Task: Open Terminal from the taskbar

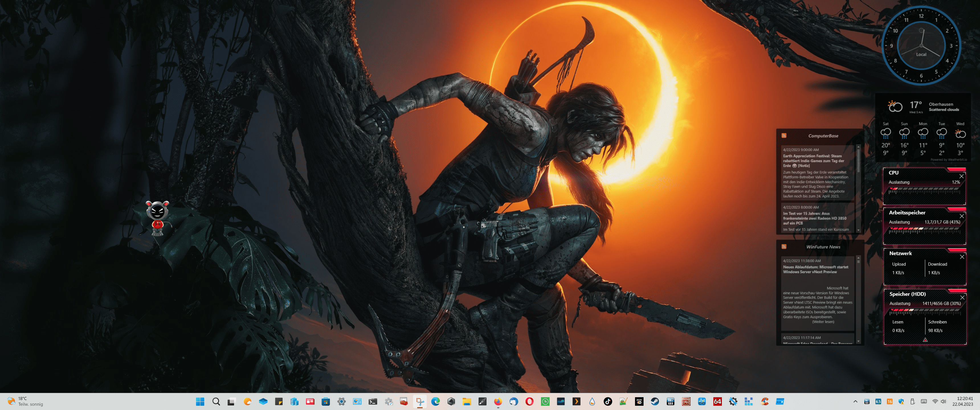Action: pyautogui.click(x=373, y=402)
